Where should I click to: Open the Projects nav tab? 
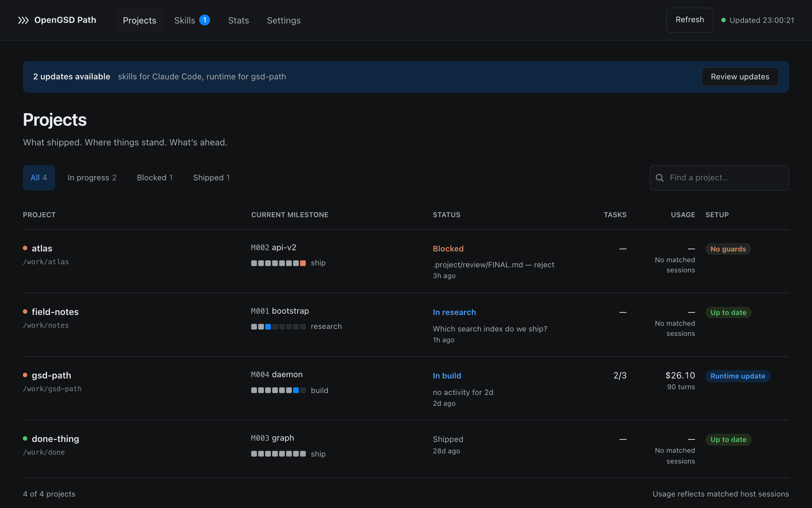tap(139, 20)
